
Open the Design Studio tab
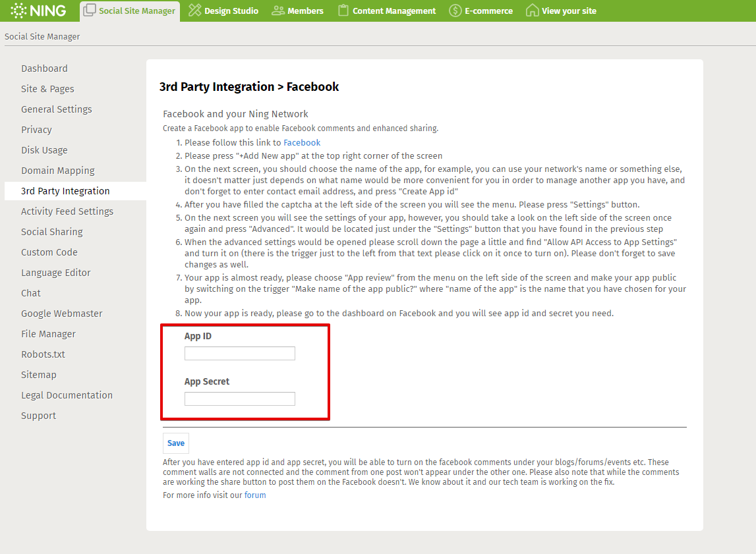click(223, 11)
